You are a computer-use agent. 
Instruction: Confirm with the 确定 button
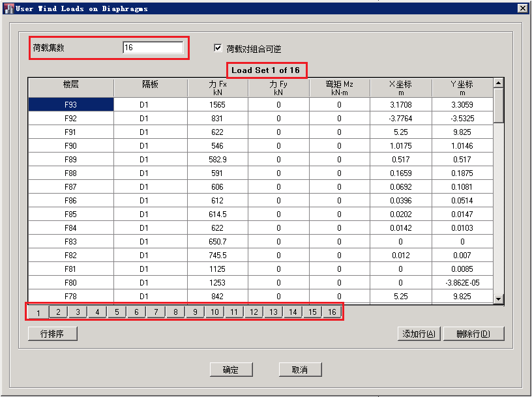(x=231, y=370)
